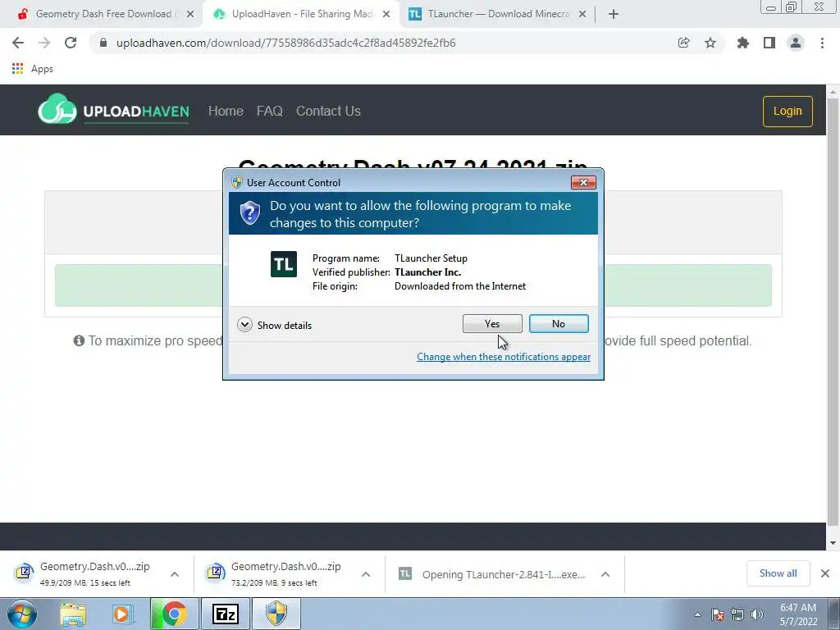Open the Windows Start menu

22,614
